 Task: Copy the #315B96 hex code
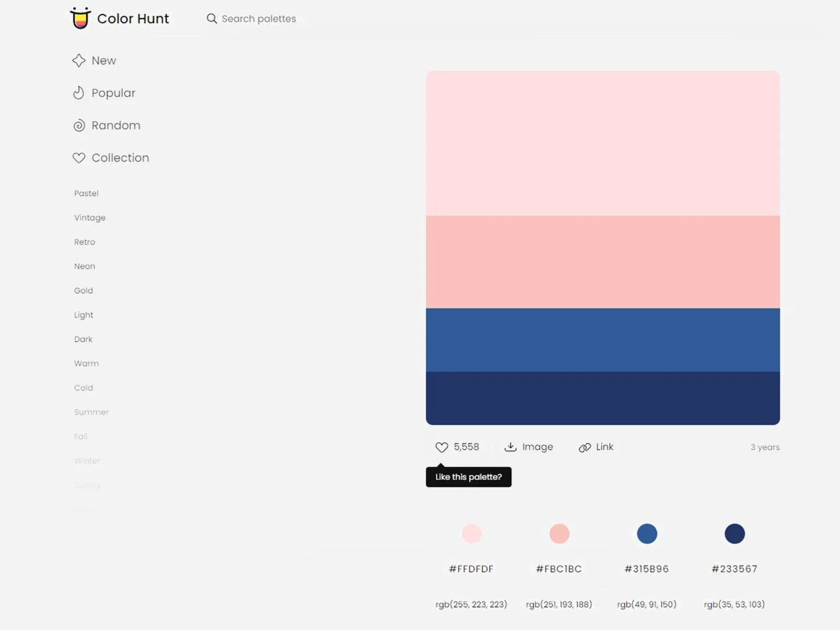tap(646, 569)
